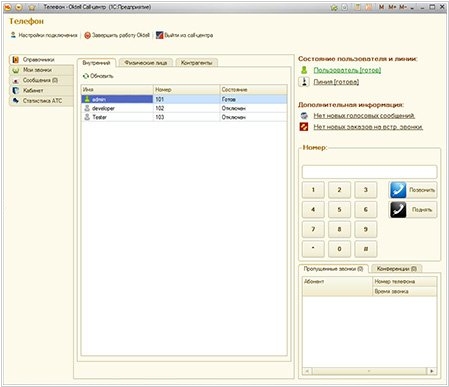This screenshot has height=387, width=449.
Task: Click developer grey user icon
Action: [x=87, y=108]
